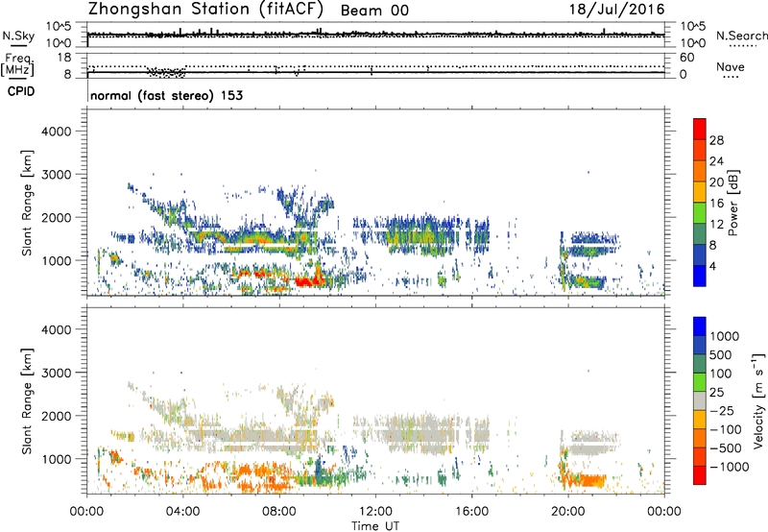
Task: Click the "-500" tick on the Velocity color bar
Action: 725,447
